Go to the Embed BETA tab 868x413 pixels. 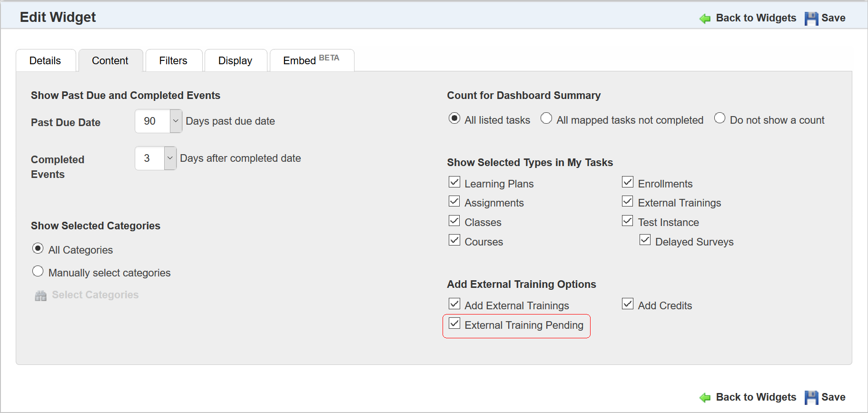tap(311, 60)
